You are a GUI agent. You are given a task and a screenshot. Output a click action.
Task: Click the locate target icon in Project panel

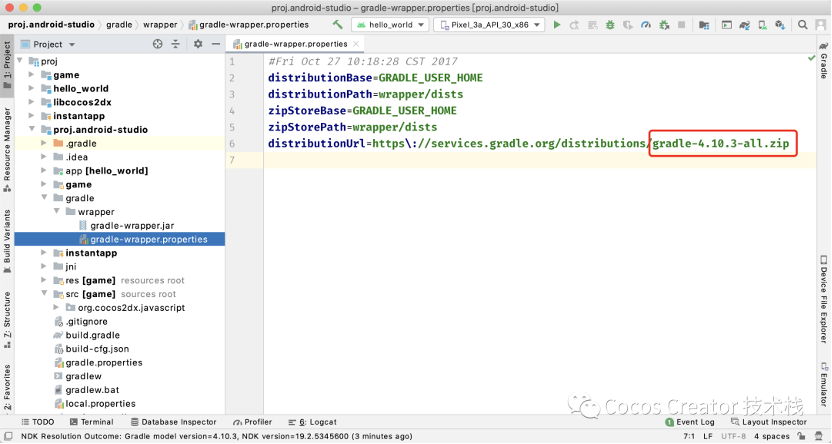coord(157,44)
